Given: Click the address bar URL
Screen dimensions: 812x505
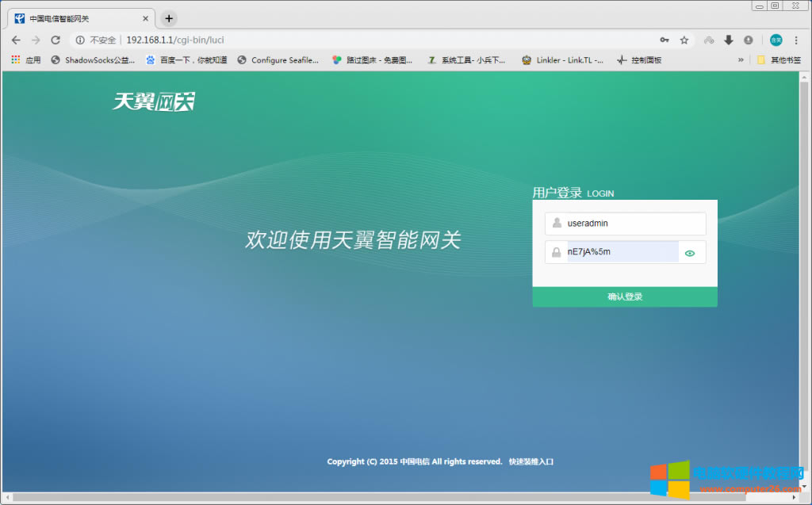Looking at the screenshot, I should (x=175, y=40).
